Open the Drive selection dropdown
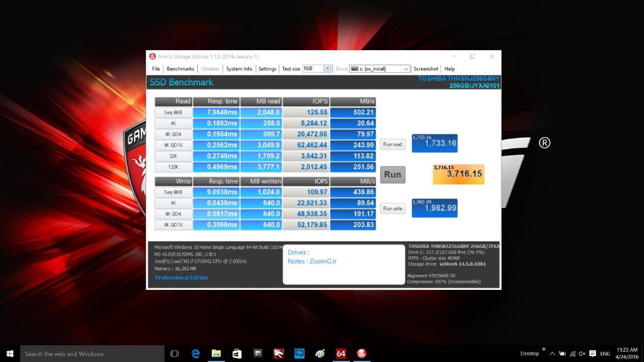The height and width of the screenshot is (362, 644). (x=379, y=69)
